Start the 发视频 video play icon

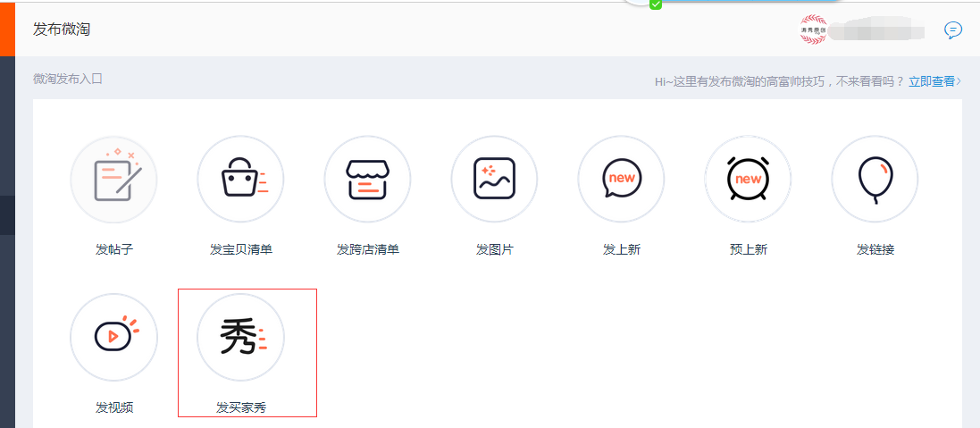tap(113, 337)
